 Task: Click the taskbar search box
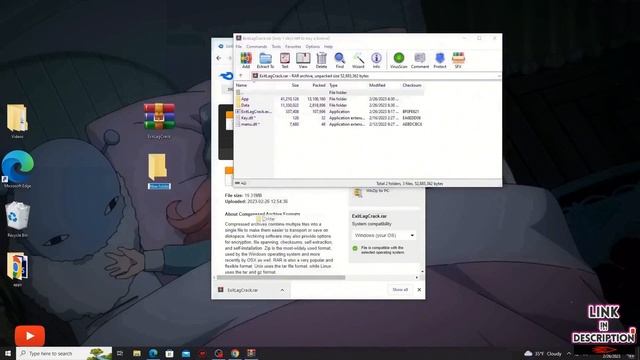click(x=64, y=353)
